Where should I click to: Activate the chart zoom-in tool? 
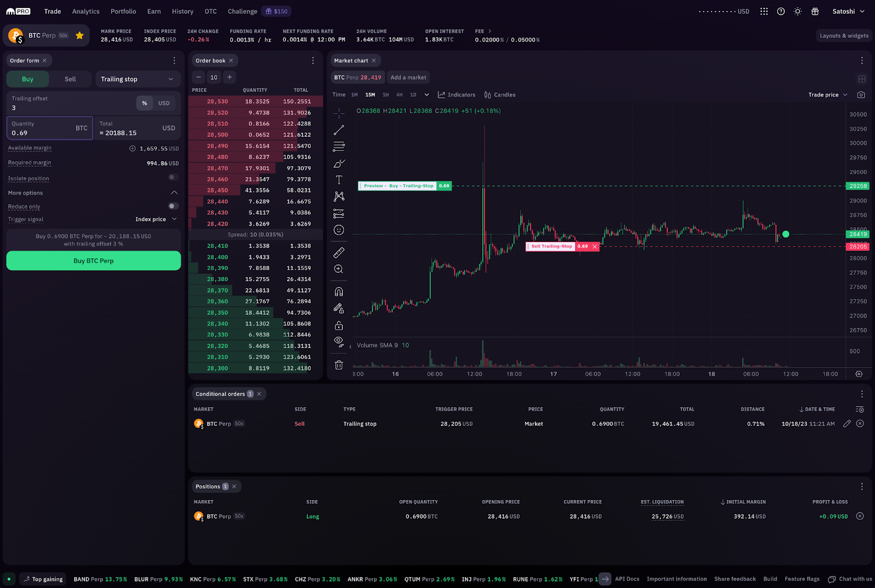click(339, 269)
